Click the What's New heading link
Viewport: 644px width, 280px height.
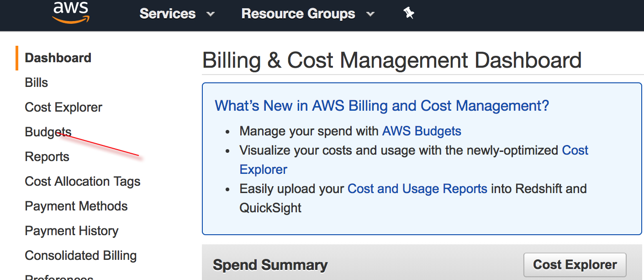[382, 106]
